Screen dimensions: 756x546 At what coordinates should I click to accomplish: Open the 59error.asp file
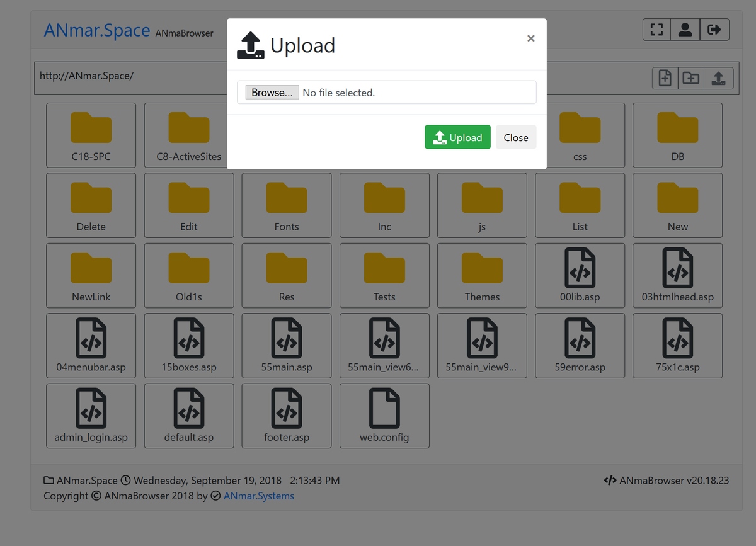point(580,346)
